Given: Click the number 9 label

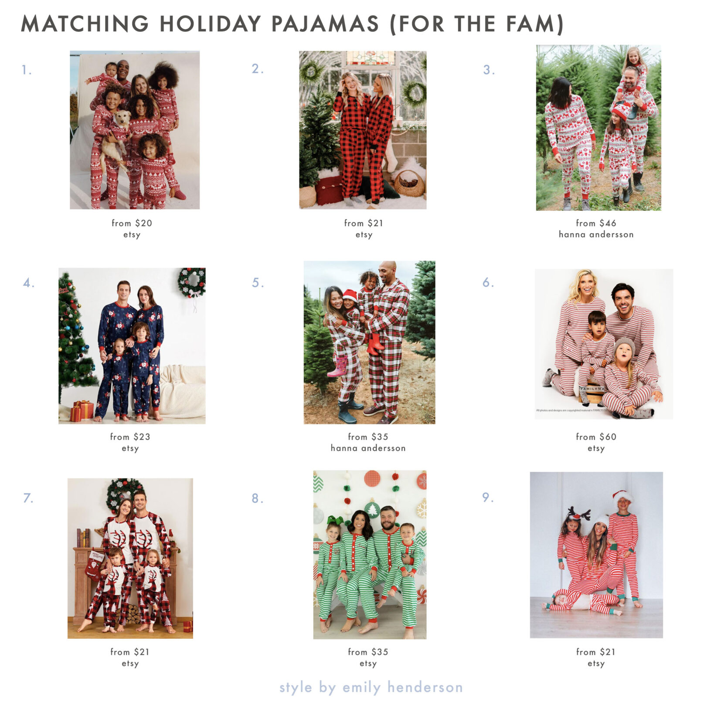Looking at the screenshot, I should pyautogui.click(x=488, y=497).
